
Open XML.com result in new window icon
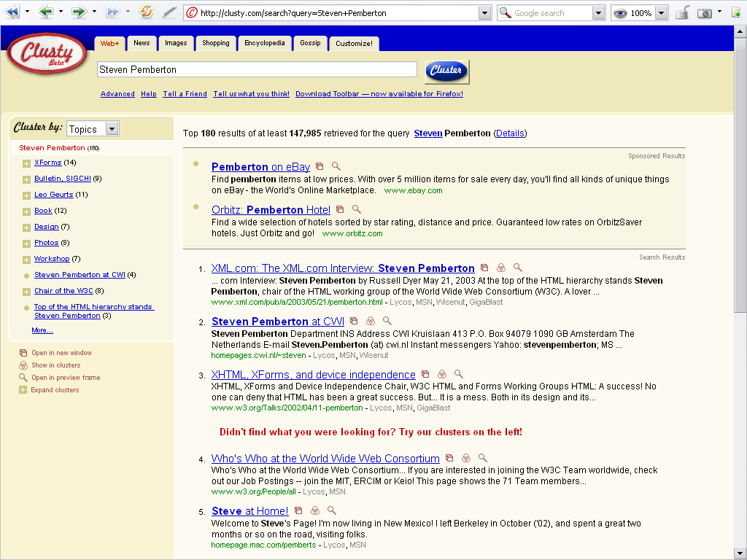pyautogui.click(x=484, y=268)
